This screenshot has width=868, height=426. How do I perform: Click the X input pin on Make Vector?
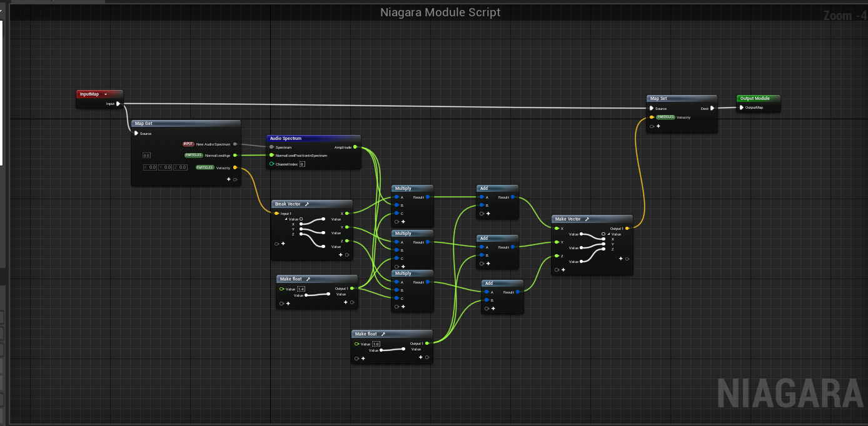tap(557, 229)
